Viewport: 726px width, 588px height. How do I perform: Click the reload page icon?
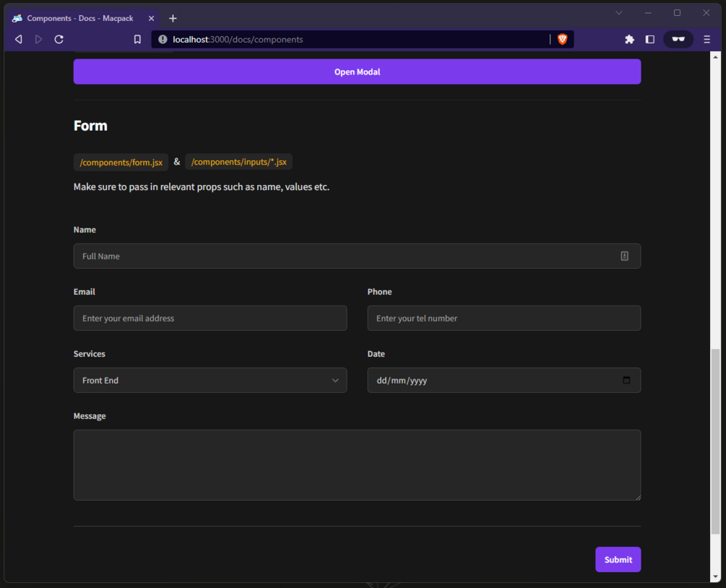coord(59,39)
